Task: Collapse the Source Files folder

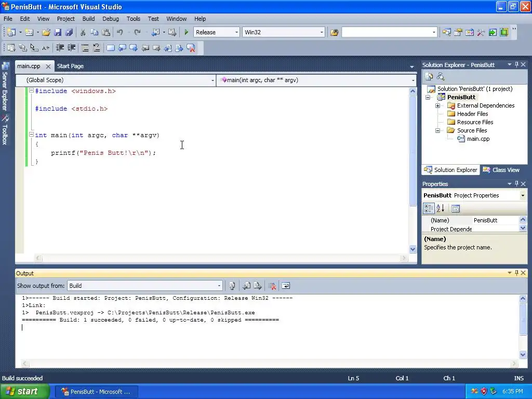Action: pos(437,130)
